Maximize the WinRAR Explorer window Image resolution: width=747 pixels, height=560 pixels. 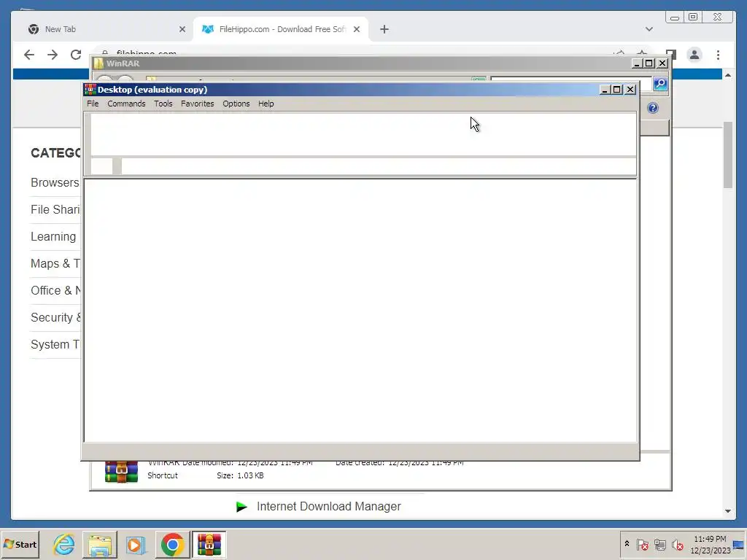click(649, 63)
